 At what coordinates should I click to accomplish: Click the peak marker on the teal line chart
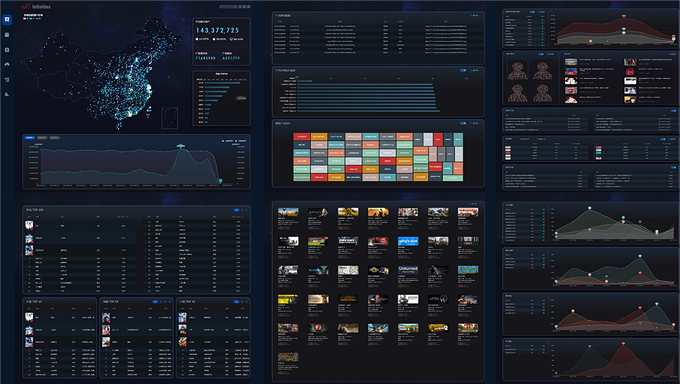pos(180,146)
